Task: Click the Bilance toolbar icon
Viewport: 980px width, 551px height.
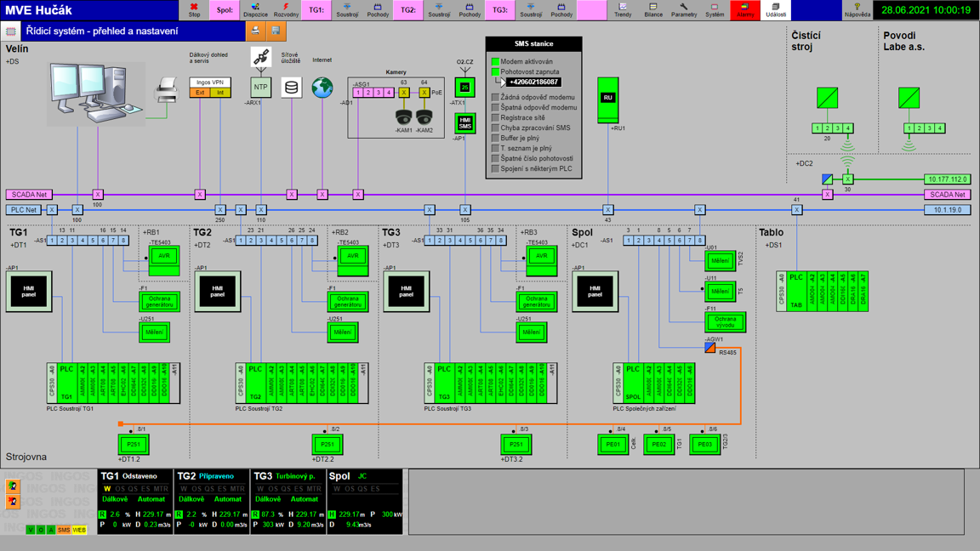Action: click(653, 10)
